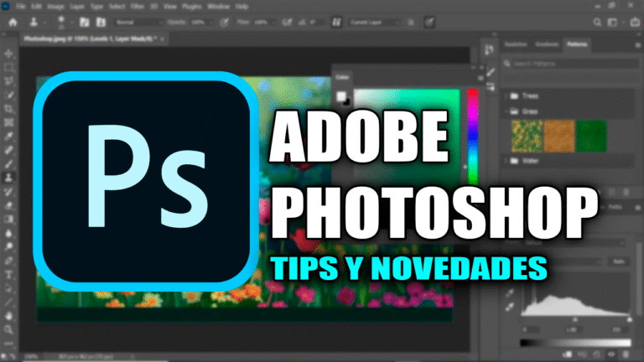Open the Help menu
644x362 pixels.
[x=241, y=7]
